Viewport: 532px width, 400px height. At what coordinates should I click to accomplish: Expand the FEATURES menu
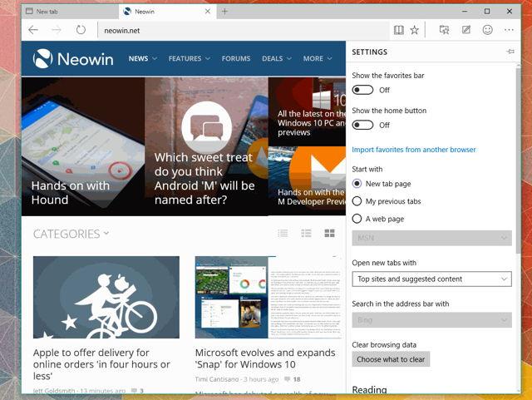189,58
